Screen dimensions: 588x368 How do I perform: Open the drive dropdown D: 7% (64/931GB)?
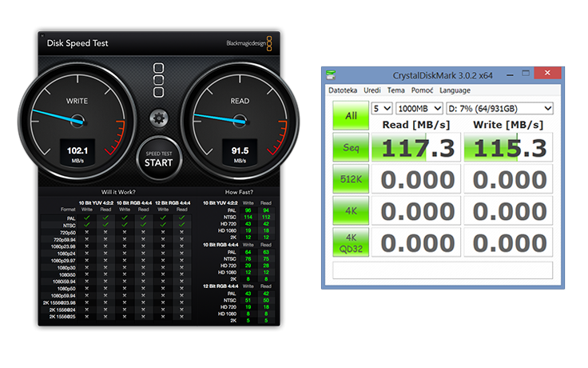(x=499, y=109)
